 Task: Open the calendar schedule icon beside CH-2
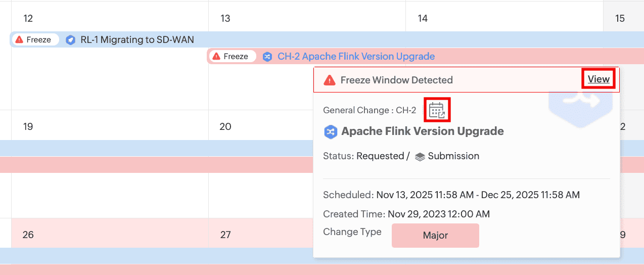tap(436, 110)
